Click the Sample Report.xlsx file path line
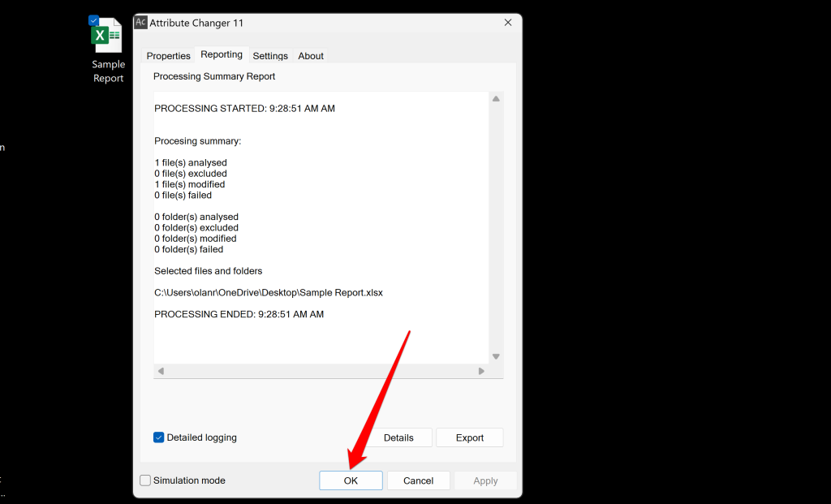Viewport: 831px width, 504px height. [269, 293]
